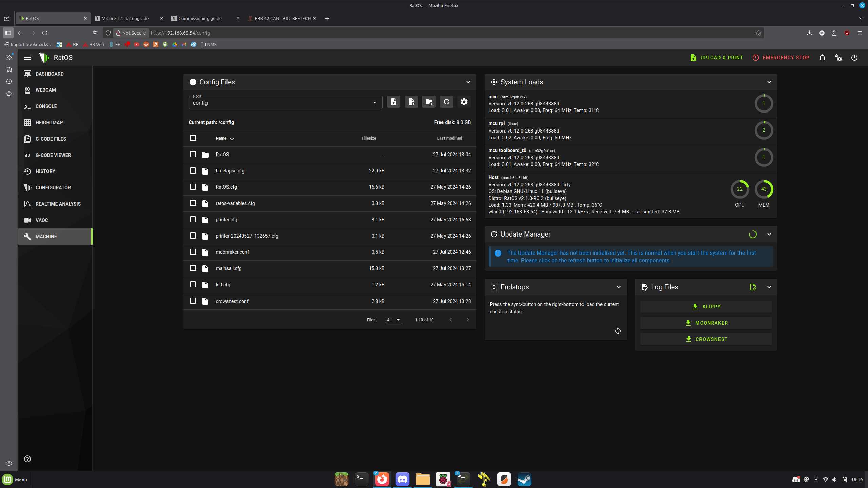Click the CPU usage circular gauge
This screenshot has height=488, width=868.
(x=739, y=189)
